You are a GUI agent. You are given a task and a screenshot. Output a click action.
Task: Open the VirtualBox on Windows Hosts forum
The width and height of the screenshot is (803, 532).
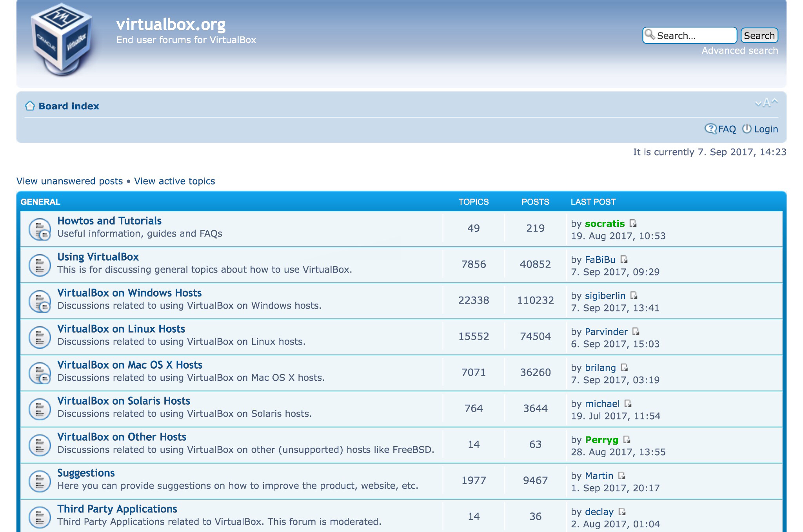click(129, 293)
